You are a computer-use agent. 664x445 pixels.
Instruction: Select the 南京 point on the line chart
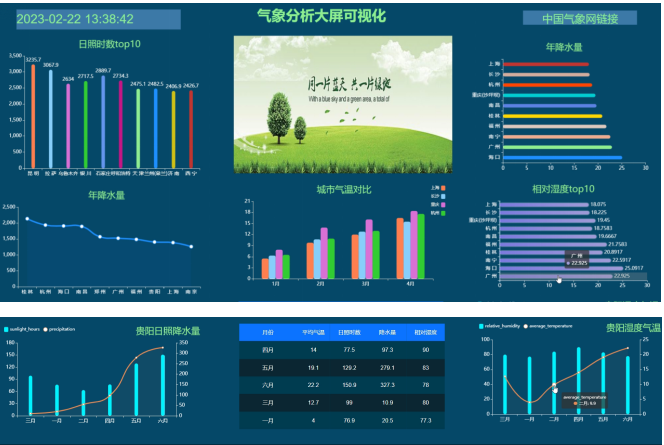point(191,246)
